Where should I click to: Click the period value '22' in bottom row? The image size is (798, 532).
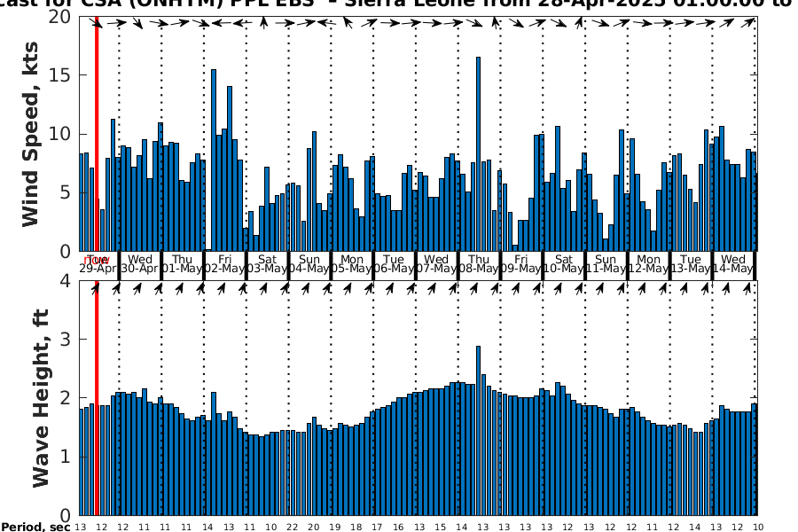292,528
